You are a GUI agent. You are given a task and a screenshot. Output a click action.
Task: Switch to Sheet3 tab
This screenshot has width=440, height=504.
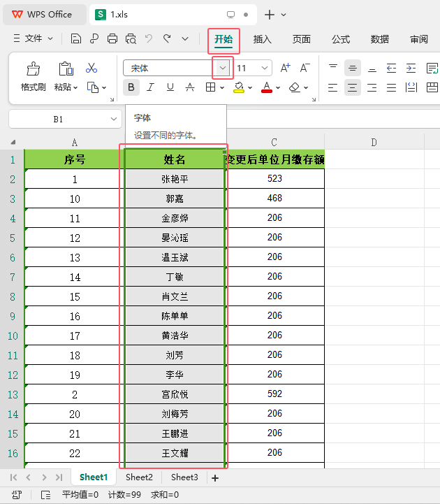[x=184, y=477]
